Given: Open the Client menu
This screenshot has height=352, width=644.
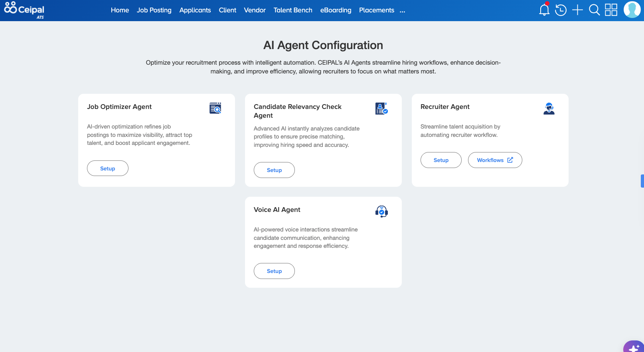Looking at the screenshot, I should click(x=227, y=10).
